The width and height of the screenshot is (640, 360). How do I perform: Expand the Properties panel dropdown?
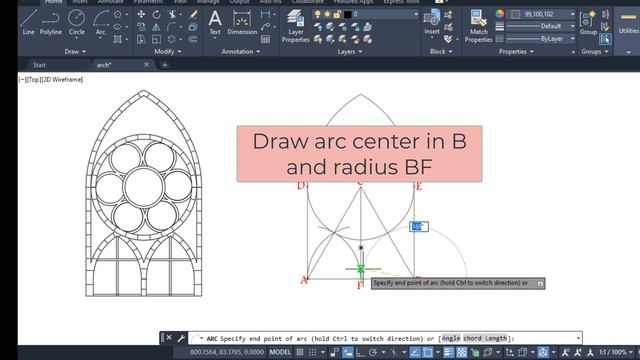coord(516,51)
